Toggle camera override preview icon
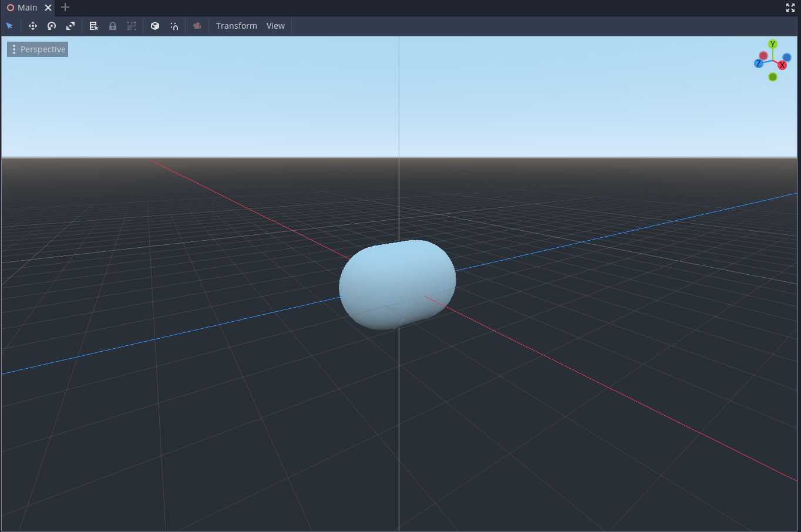801x532 pixels. (x=197, y=26)
